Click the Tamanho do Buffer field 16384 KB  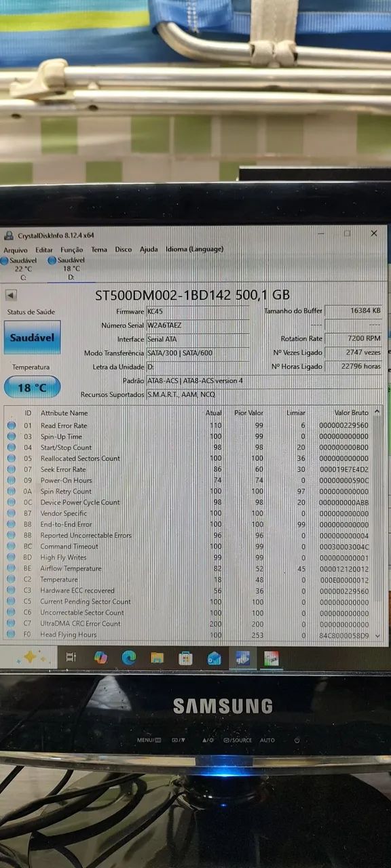(353, 311)
